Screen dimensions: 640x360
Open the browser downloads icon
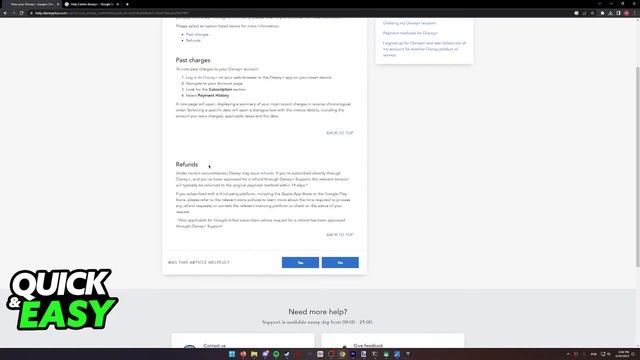click(610, 13)
